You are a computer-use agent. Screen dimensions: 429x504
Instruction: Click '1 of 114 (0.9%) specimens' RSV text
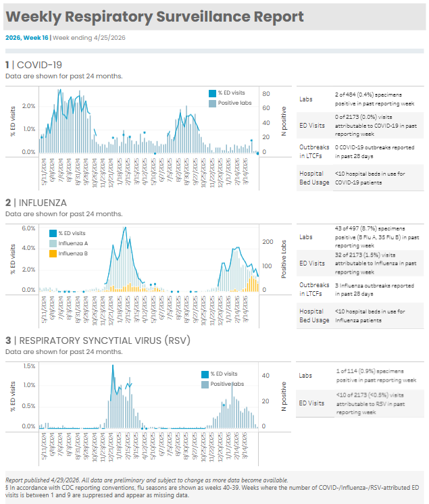370,372
